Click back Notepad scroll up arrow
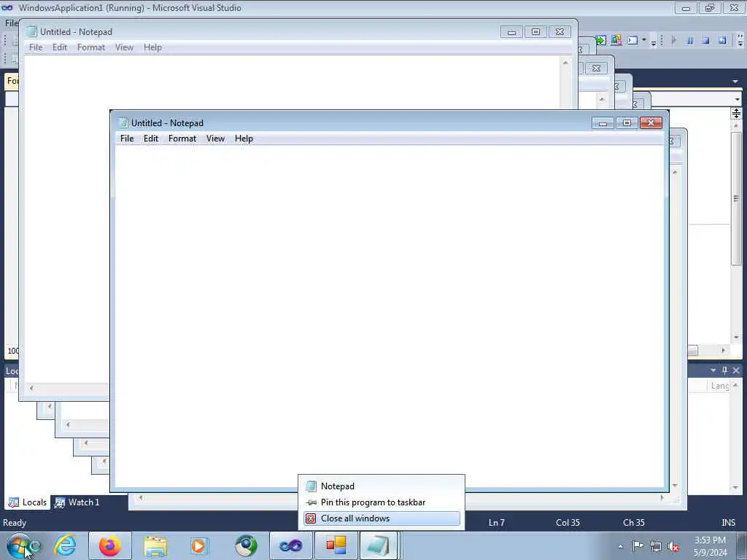 coord(565,63)
